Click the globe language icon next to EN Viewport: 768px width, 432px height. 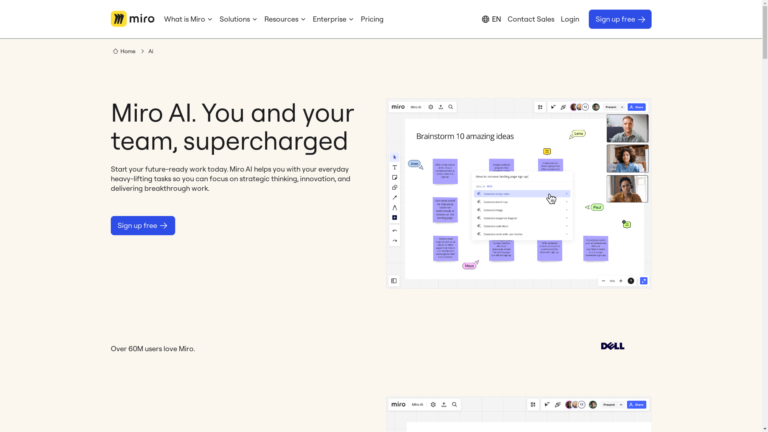(x=485, y=19)
